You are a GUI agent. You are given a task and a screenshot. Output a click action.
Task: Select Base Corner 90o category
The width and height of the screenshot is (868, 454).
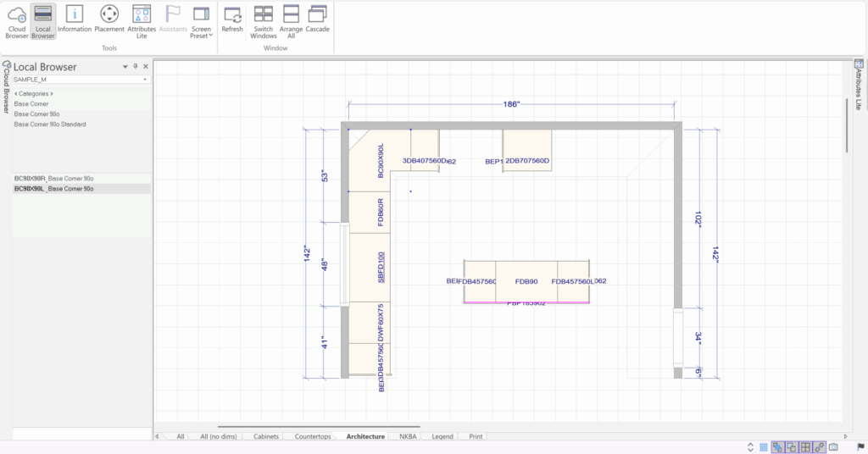(36, 113)
